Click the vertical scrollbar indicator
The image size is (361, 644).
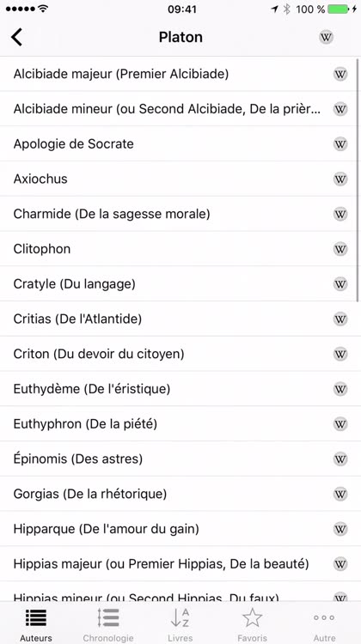tap(358, 180)
